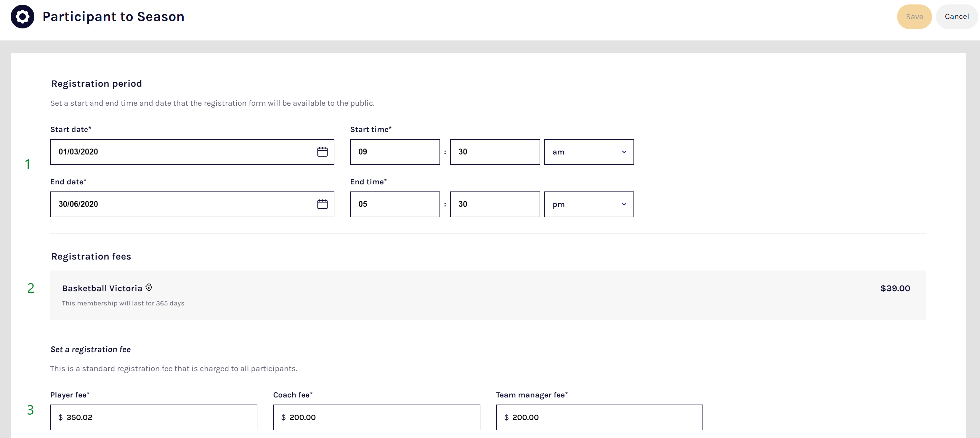Edit the End time hour field 05
The width and height of the screenshot is (980, 438).
pos(394,204)
